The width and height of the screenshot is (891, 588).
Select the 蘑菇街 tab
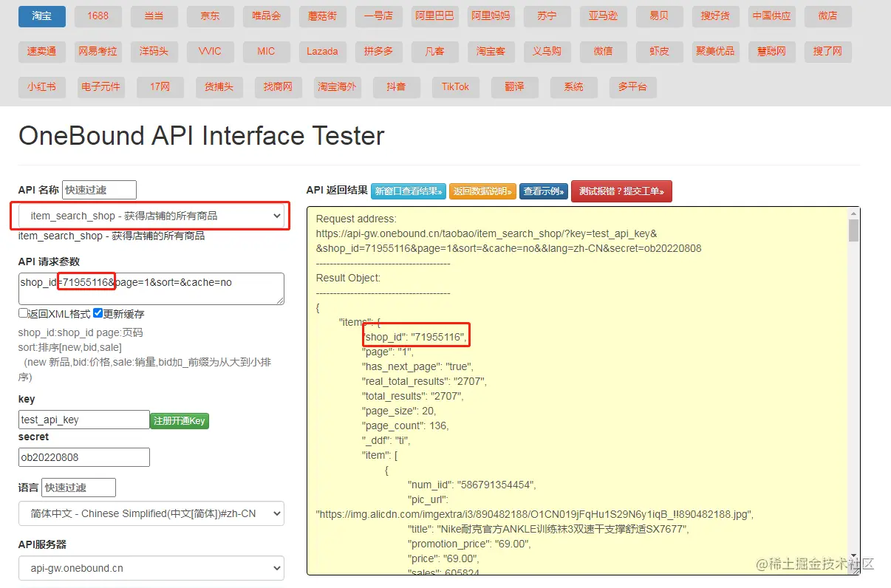(x=322, y=16)
